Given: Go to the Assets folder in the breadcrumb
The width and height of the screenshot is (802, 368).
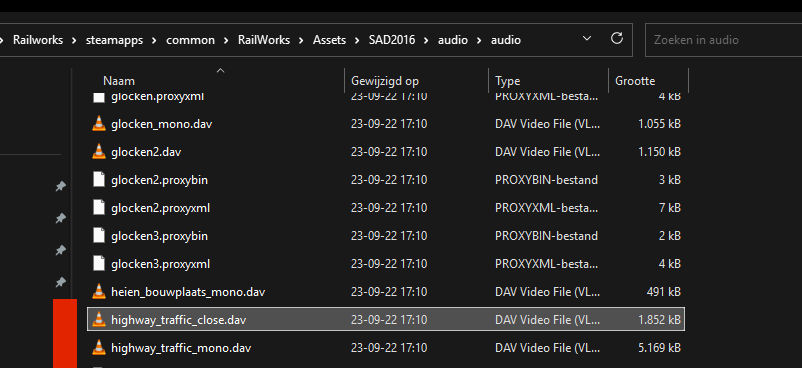Looking at the screenshot, I should pyautogui.click(x=329, y=40).
